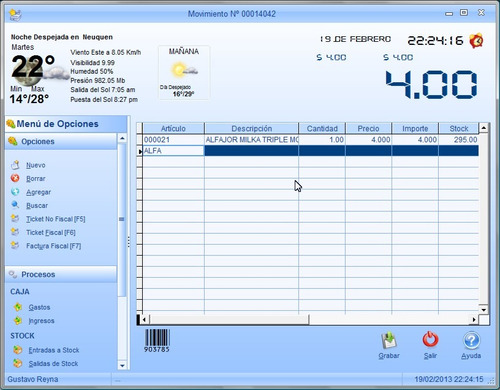Click the Ayuda question mark icon
Viewport: 500px width, 390px height.
pos(471,341)
